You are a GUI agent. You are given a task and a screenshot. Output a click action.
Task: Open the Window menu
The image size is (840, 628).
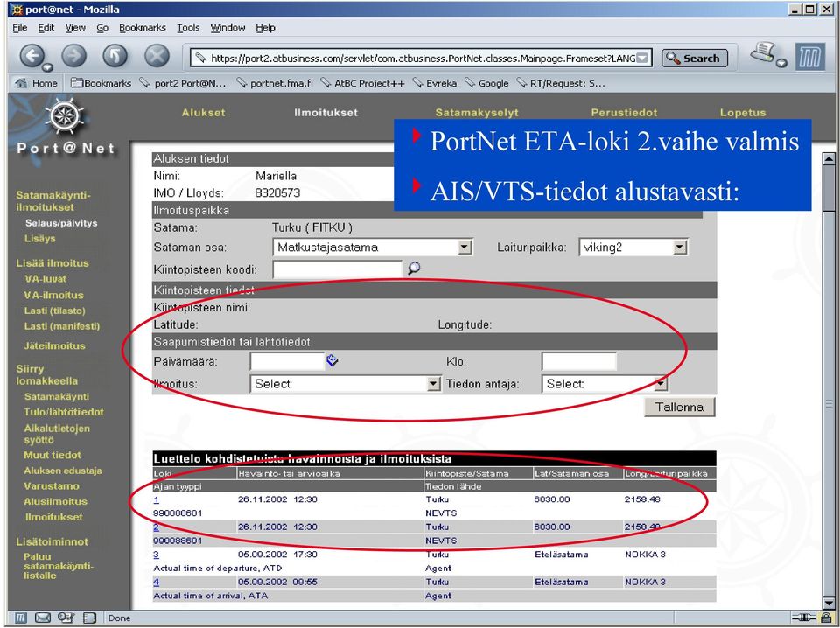coord(227,28)
